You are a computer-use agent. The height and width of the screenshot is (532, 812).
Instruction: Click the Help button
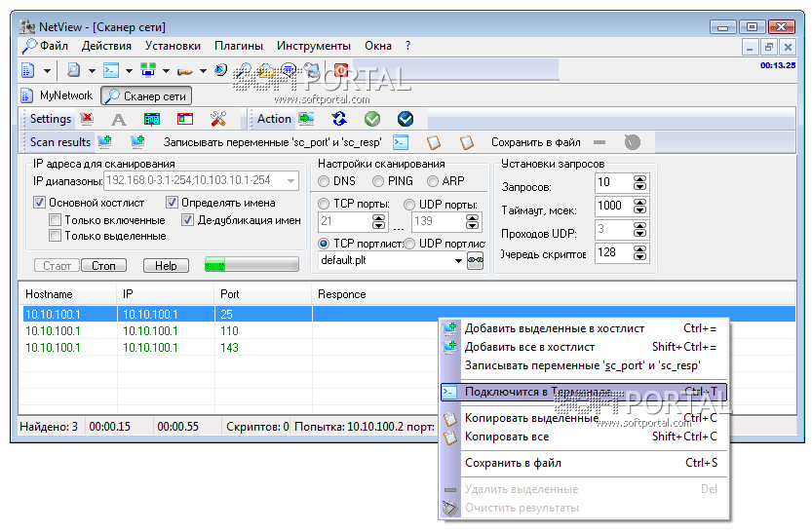(x=166, y=265)
